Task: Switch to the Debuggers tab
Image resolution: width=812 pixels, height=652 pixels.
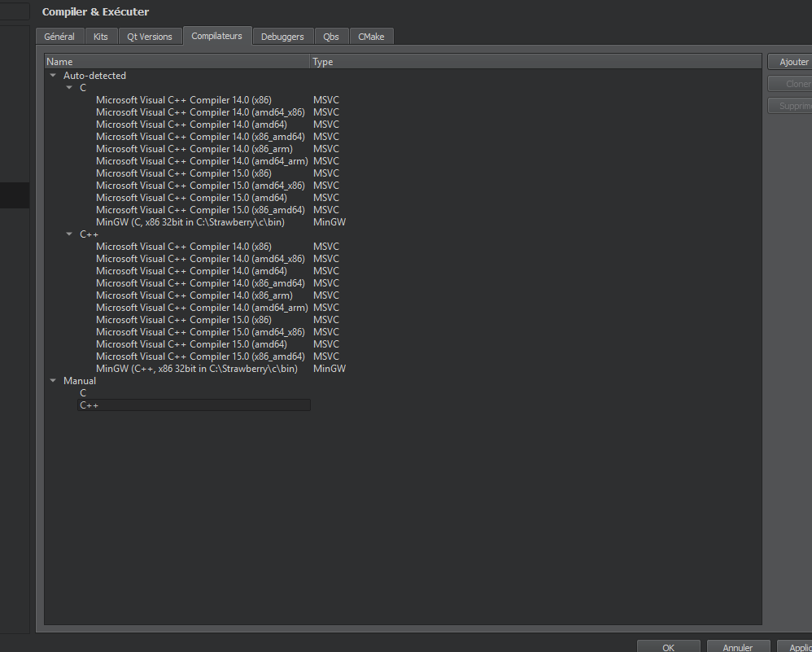Action: [283, 37]
